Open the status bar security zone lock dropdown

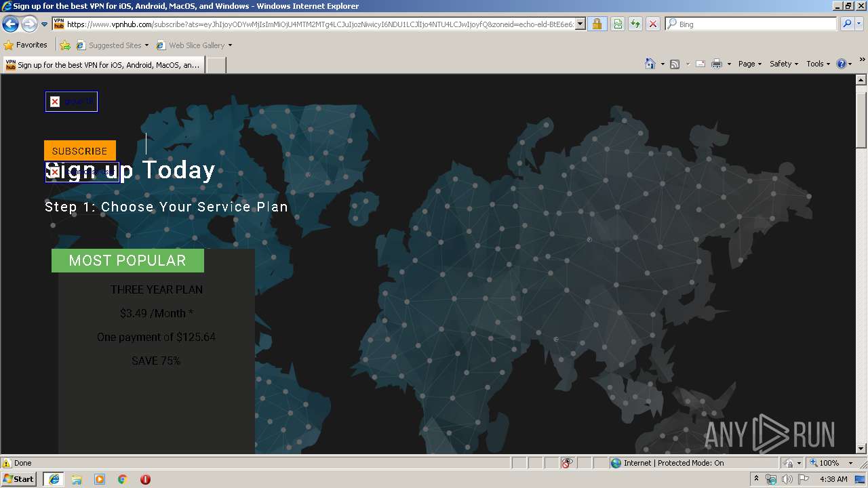[793, 463]
